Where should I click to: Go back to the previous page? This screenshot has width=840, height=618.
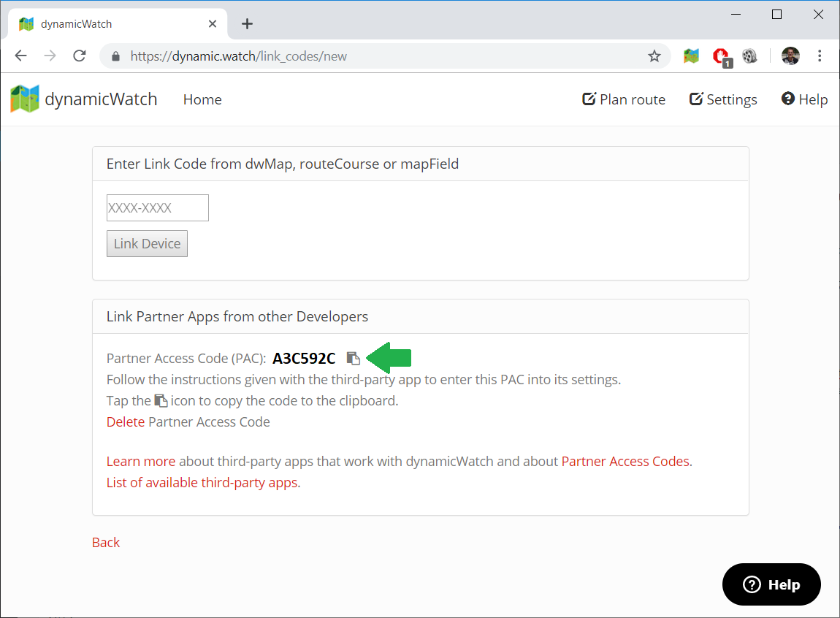pyautogui.click(x=20, y=56)
